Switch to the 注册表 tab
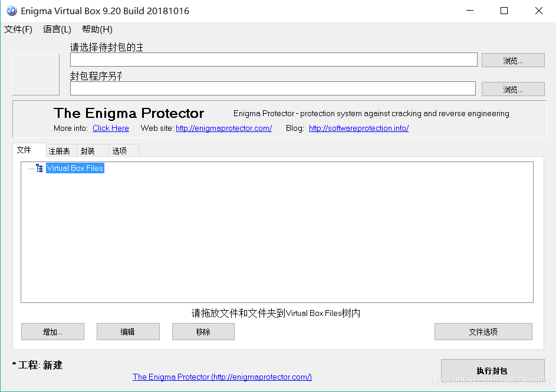Image resolution: width=556 pixels, height=392 pixels. [x=61, y=151]
